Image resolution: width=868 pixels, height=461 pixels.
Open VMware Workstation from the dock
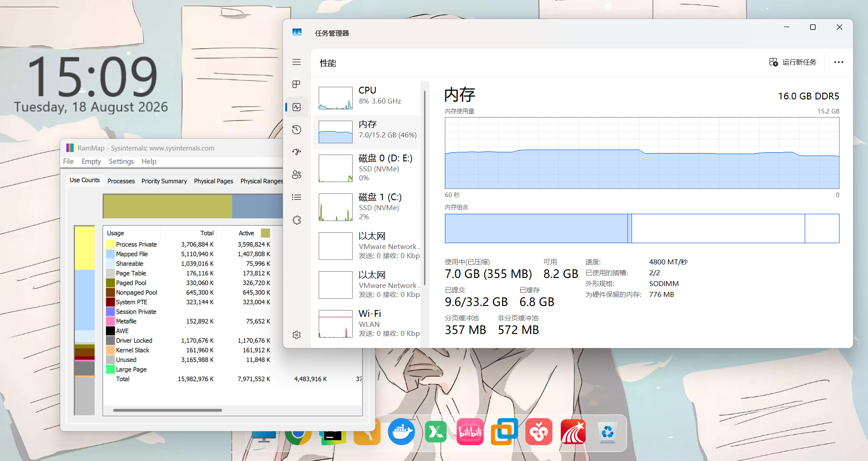pos(505,432)
